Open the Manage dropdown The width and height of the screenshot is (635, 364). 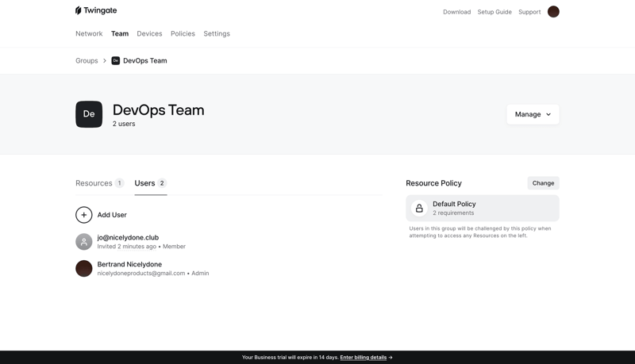533,114
